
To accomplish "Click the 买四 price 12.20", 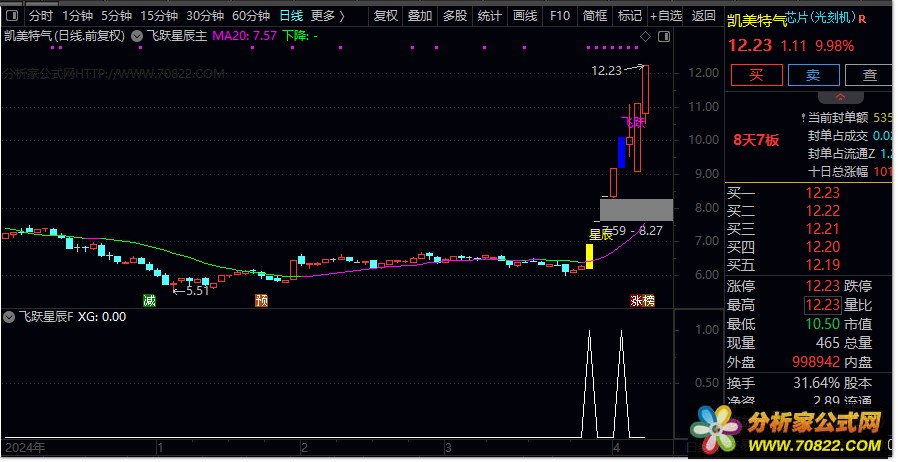I will coord(822,247).
